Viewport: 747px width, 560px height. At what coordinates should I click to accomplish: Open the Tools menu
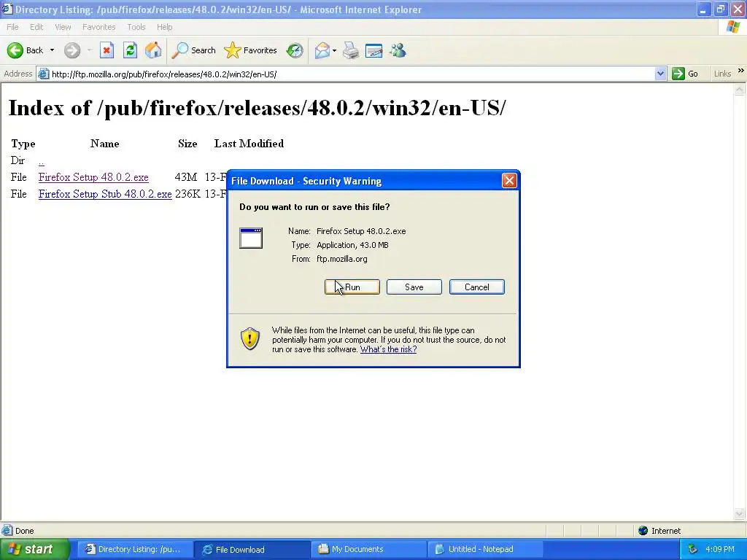point(136,27)
